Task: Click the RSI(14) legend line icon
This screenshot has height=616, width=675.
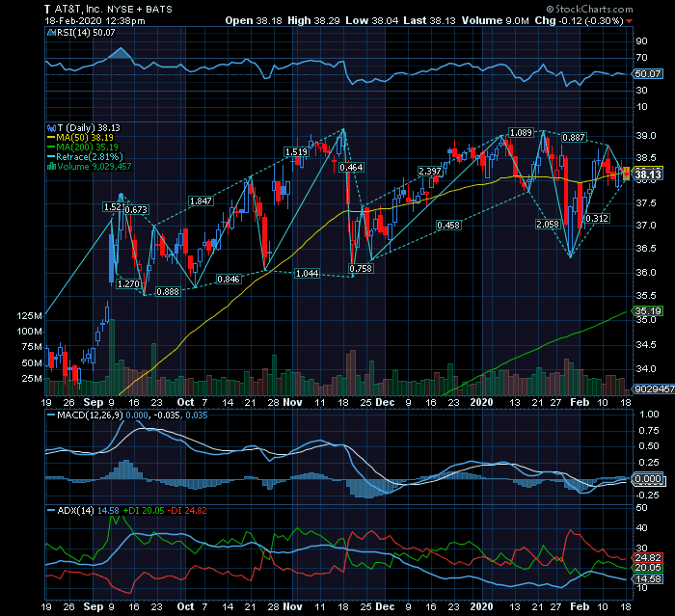Action: click(51, 33)
